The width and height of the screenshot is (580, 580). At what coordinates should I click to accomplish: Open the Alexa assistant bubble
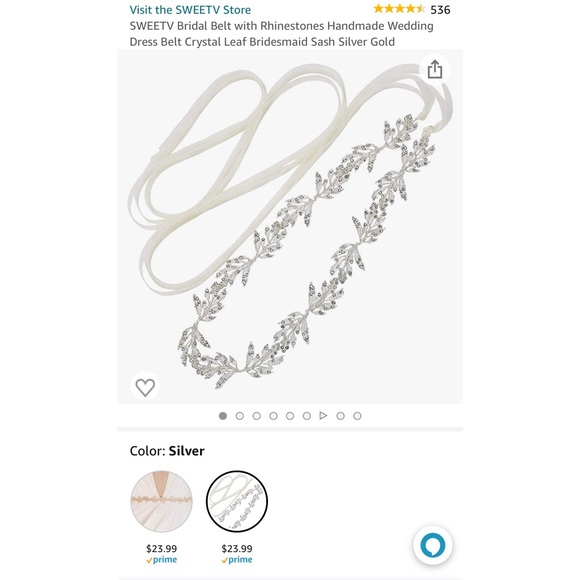point(432,545)
